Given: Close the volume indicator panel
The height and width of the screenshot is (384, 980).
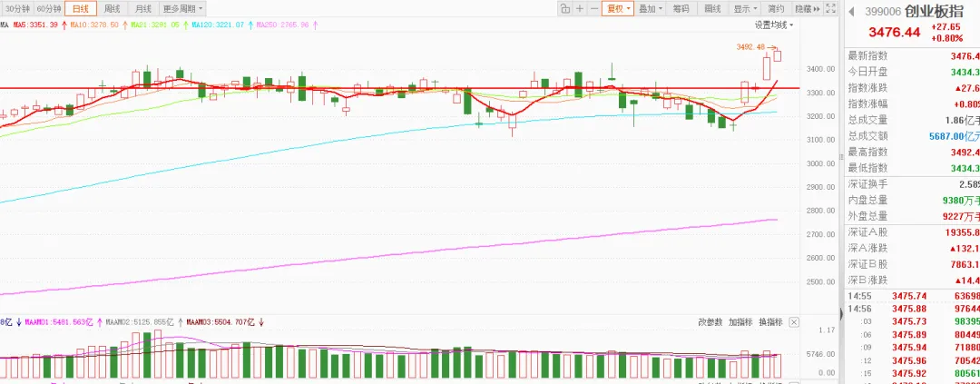Looking at the screenshot, I should (x=794, y=322).
